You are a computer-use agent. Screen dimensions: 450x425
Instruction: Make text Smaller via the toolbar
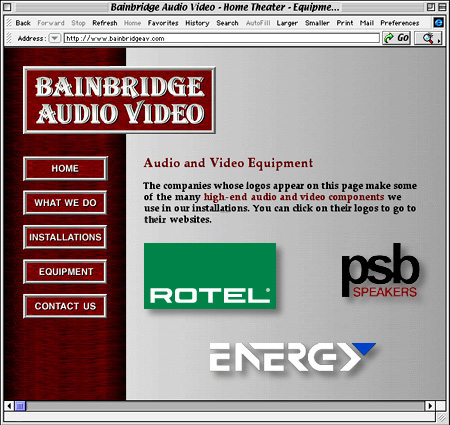tap(317, 23)
